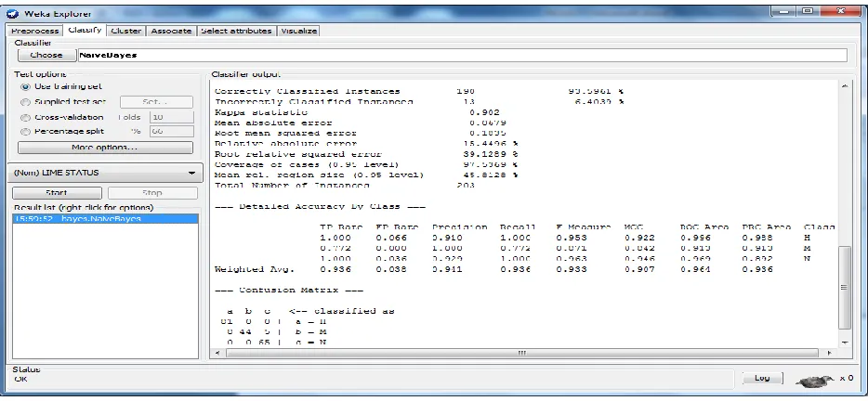Click the 'classified as' matrix header

coord(342,311)
